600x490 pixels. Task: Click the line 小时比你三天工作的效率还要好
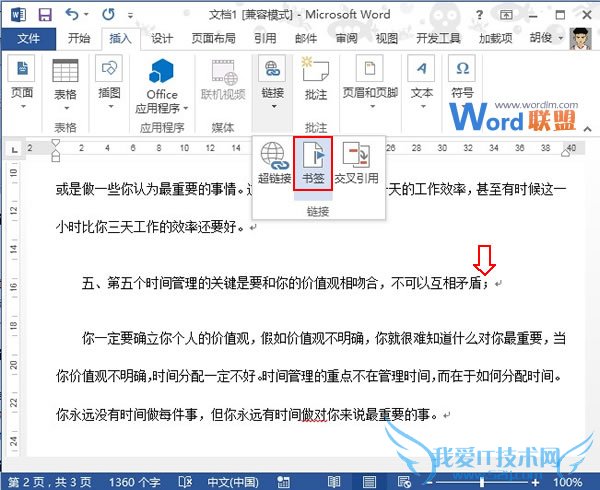tap(150, 227)
